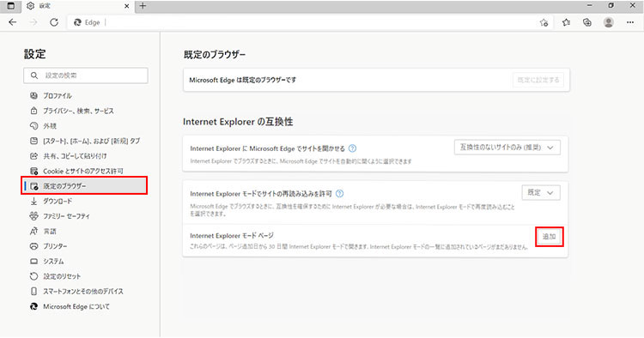Click the ファミリー セーフティ icon

coord(34,216)
